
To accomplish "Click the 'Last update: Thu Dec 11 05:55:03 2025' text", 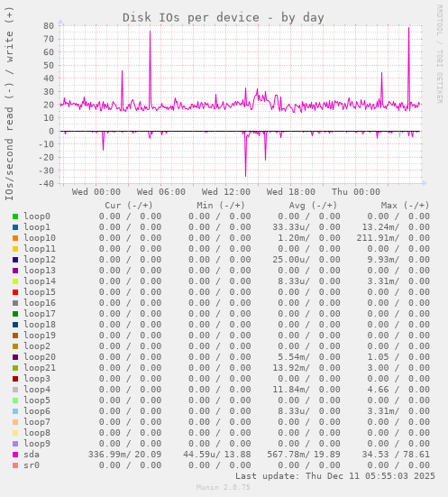I will click(335, 476).
